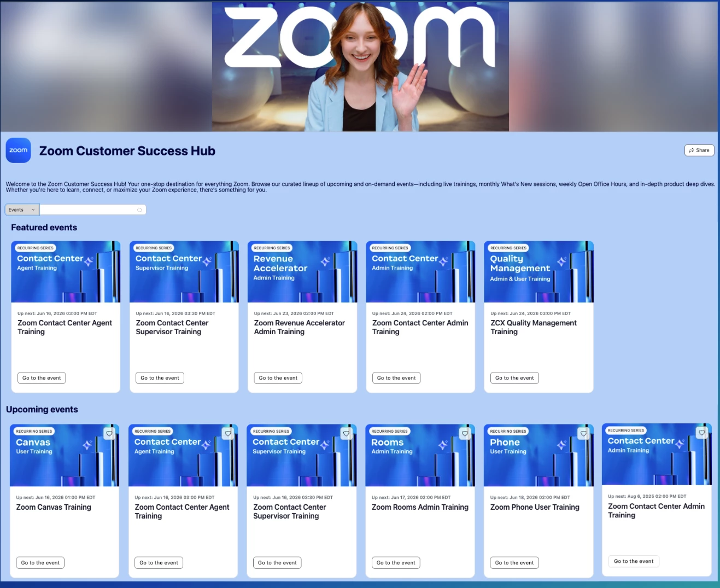720x588 pixels.
Task: Open the featured Contact Center Supervisor Training thumbnail
Action: pyautogui.click(x=184, y=272)
